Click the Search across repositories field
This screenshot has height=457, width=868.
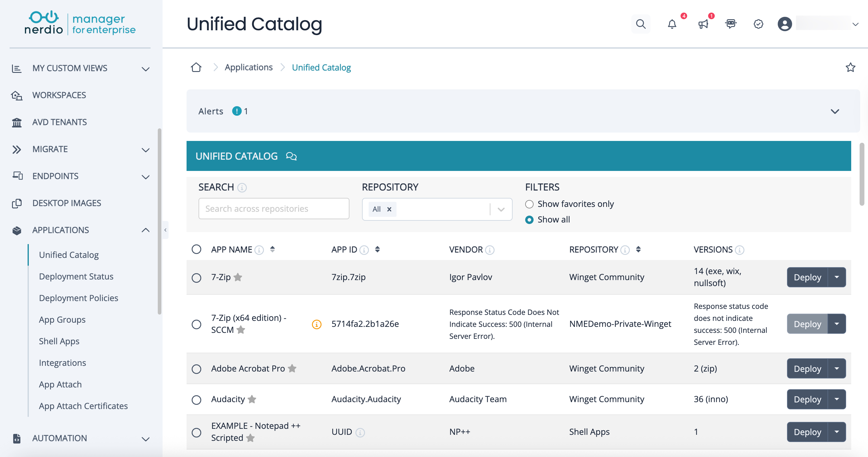pyautogui.click(x=274, y=208)
